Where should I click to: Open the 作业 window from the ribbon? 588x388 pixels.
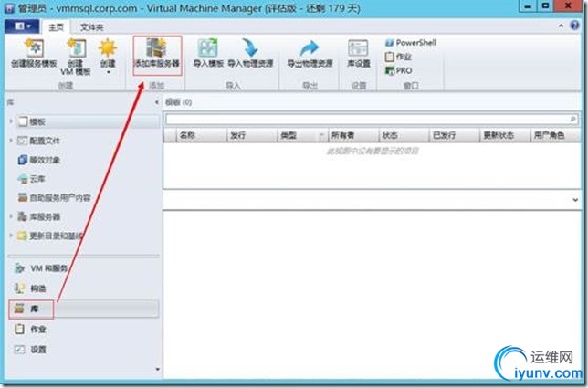399,57
